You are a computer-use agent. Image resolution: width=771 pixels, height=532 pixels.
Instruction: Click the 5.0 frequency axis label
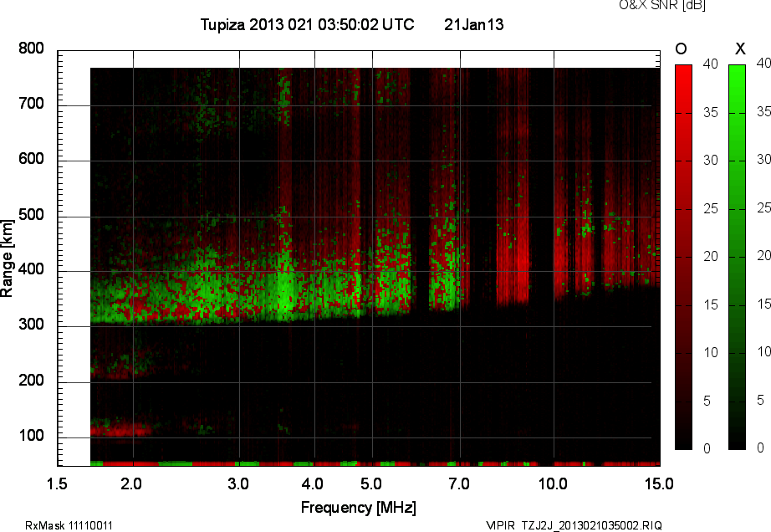pyautogui.click(x=371, y=484)
